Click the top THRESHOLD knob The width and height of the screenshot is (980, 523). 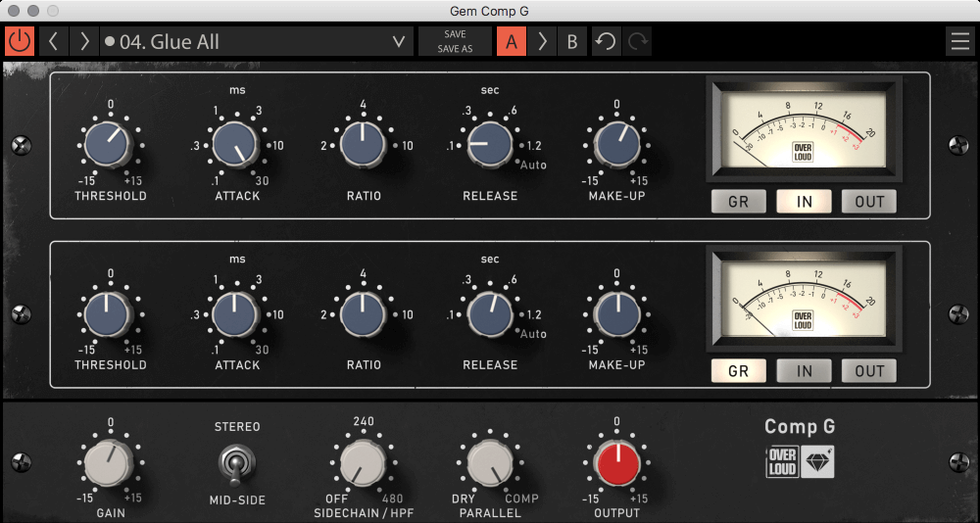tap(108, 143)
